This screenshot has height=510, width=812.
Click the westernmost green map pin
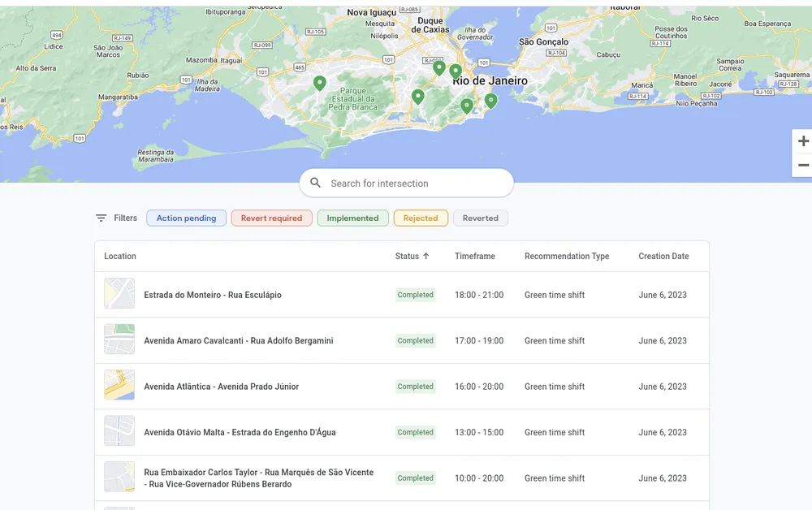click(320, 83)
